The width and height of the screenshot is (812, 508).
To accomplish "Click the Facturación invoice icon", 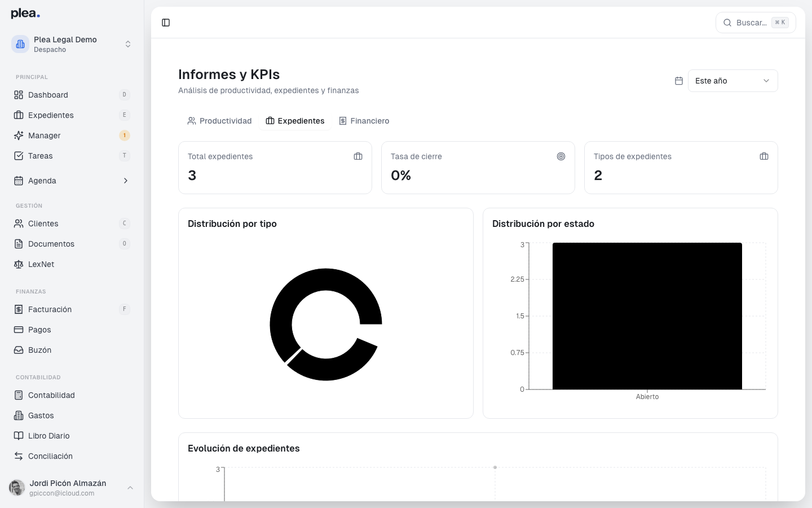I will click(x=19, y=309).
